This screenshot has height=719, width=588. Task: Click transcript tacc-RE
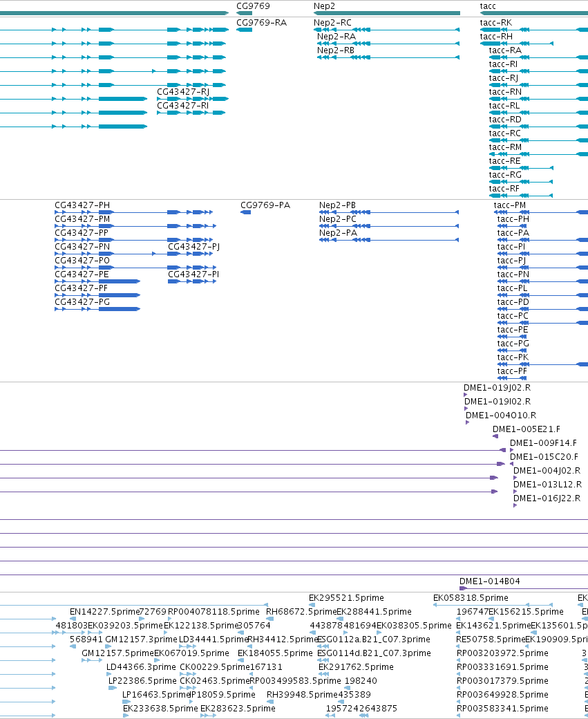click(x=504, y=160)
